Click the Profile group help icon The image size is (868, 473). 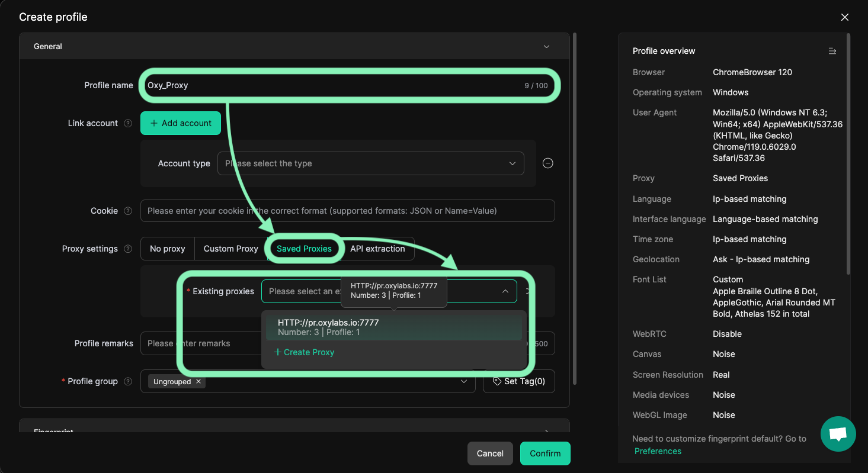coord(128,382)
